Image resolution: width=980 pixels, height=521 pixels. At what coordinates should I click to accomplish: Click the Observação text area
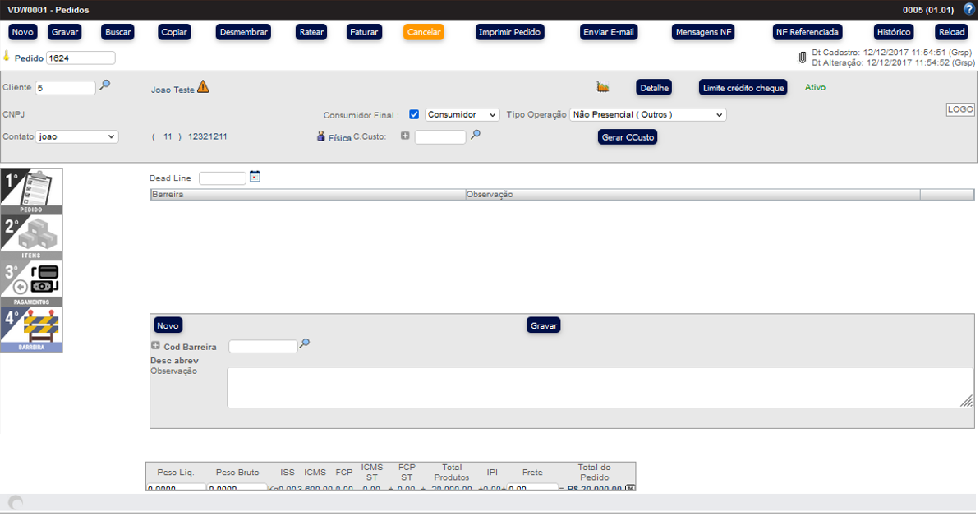pos(600,387)
